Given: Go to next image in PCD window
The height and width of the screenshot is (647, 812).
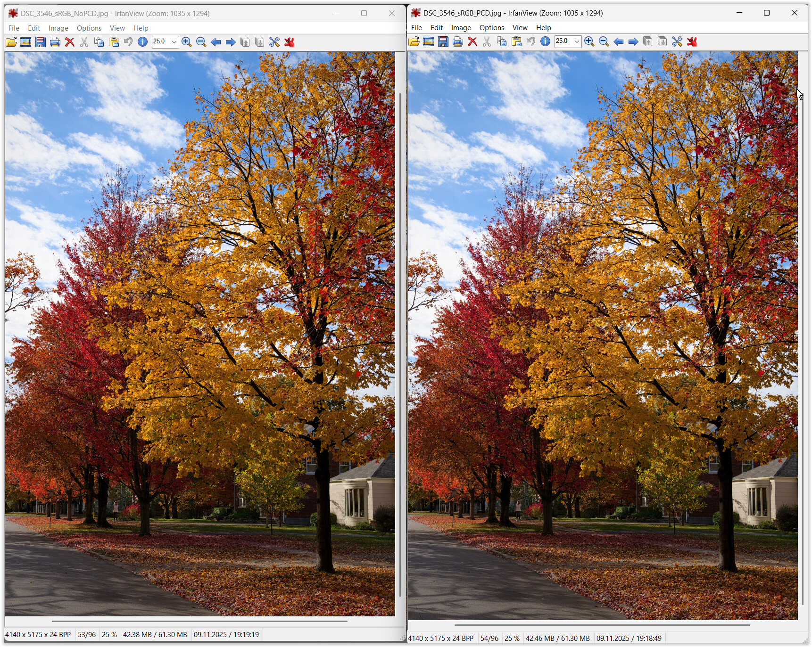Looking at the screenshot, I should click(x=633, y=42).
